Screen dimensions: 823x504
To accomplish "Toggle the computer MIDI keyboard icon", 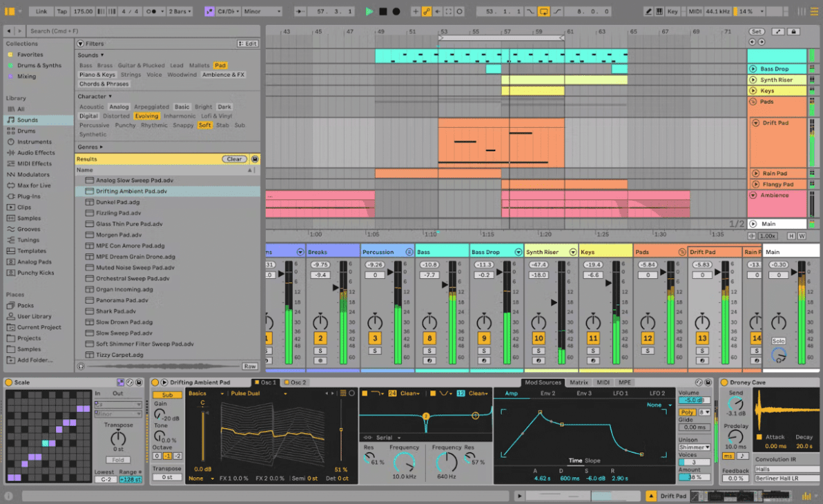I will (x=659, y=11).
